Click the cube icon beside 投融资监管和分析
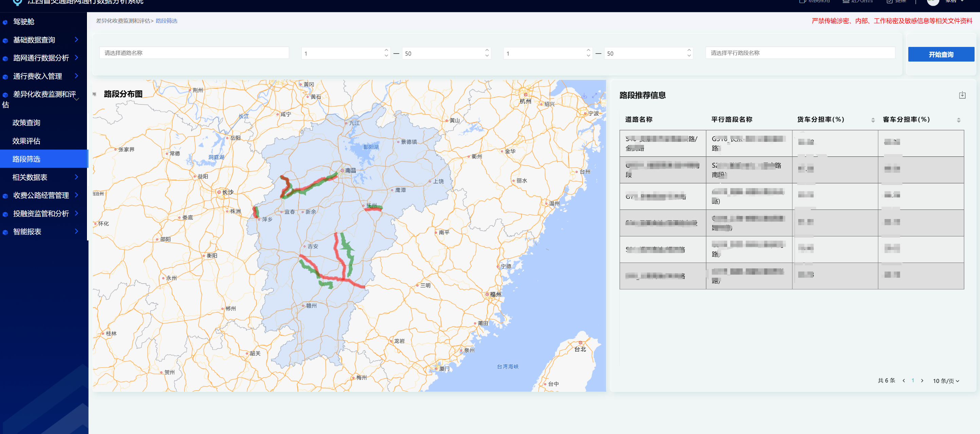The width and height of the screenshot is (980, 434). [x=5, y=214]
